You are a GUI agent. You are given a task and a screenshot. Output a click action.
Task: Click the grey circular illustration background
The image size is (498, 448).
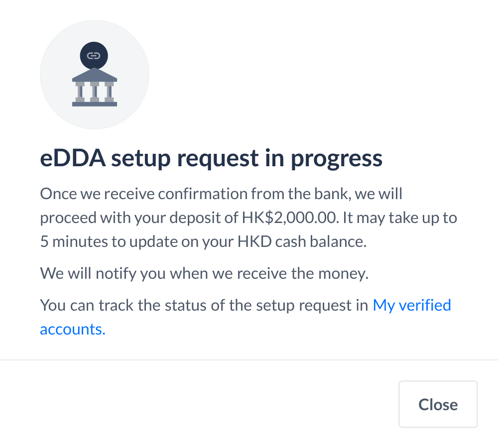click(x=95, y=75)
